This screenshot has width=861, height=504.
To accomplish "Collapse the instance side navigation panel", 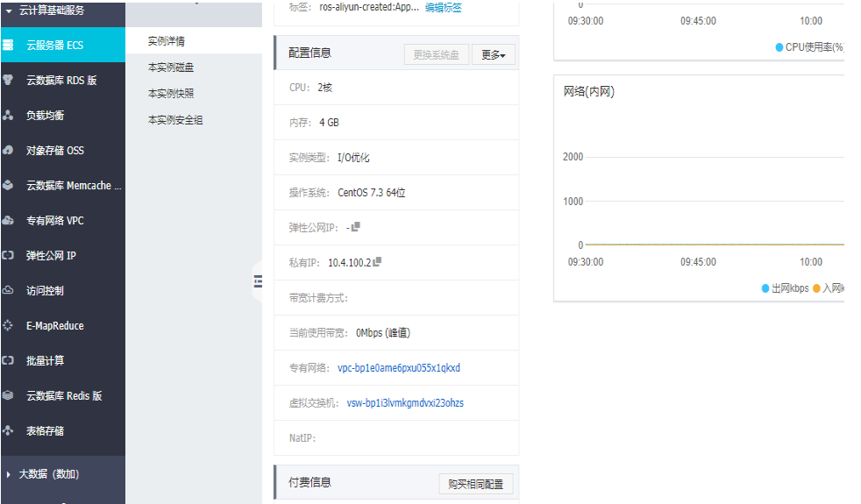I will [x=258, y=281].
